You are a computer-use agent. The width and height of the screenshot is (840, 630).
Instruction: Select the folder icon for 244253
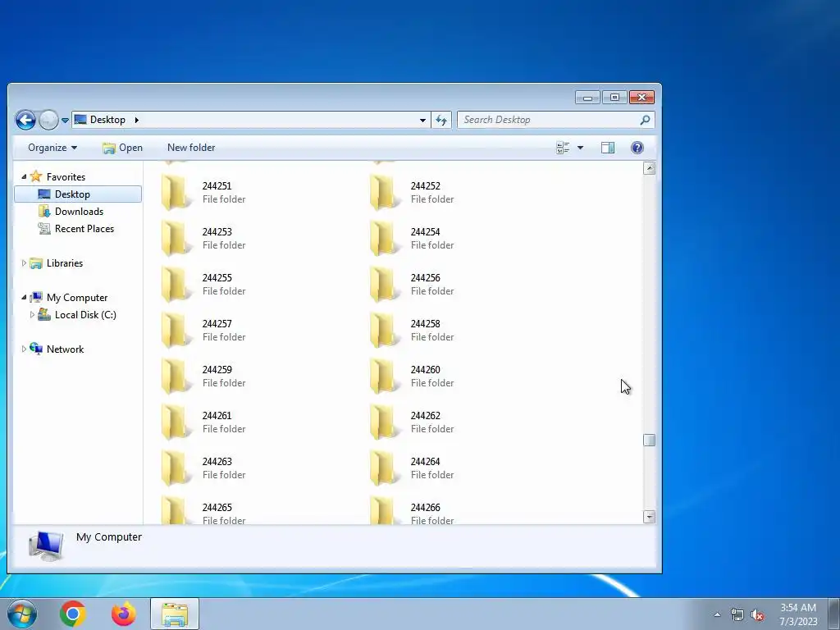(176, 239)
